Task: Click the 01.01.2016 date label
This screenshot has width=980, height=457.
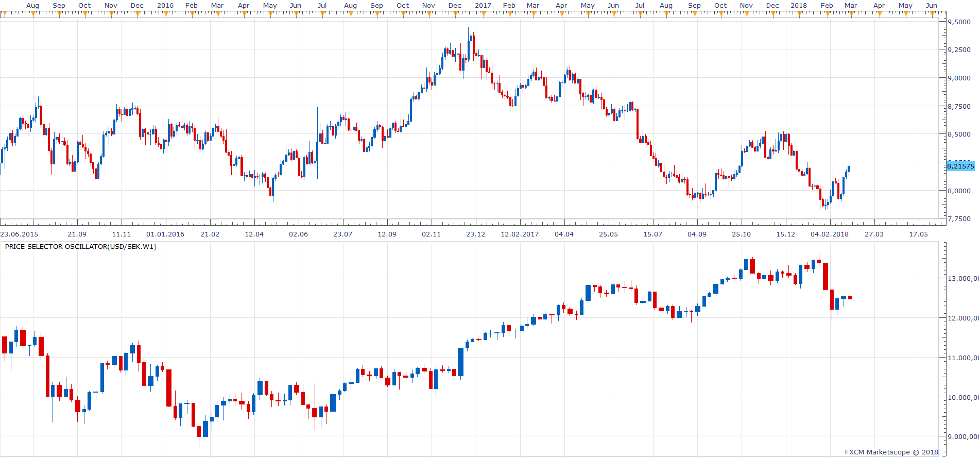Action: [165, 234]
